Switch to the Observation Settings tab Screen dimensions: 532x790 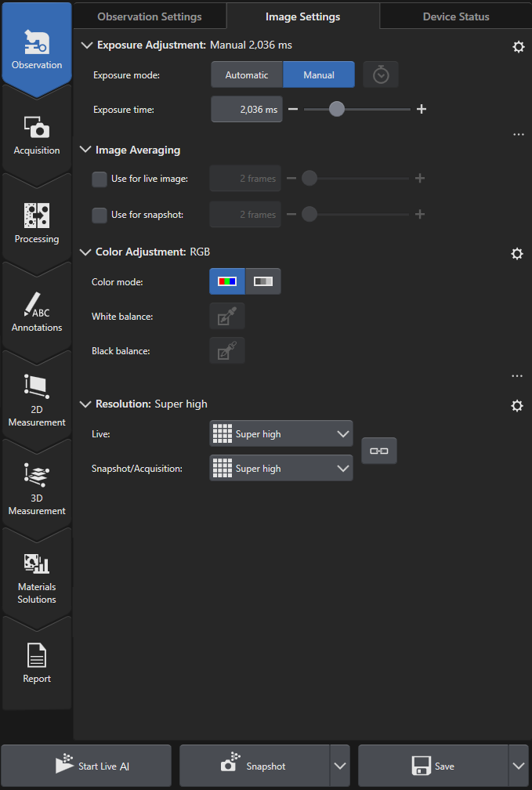click(x=149, y=16)
